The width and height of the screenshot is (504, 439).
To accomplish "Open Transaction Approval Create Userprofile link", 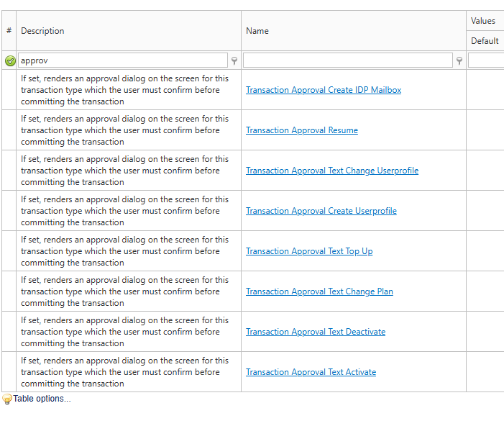I will tap(321, 211).
